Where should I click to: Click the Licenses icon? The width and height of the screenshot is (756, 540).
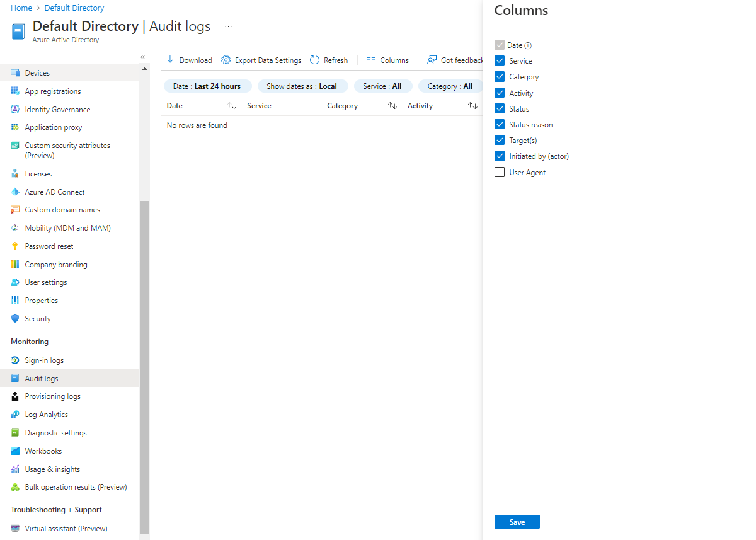pyautogui.click(x=15, y=174)
